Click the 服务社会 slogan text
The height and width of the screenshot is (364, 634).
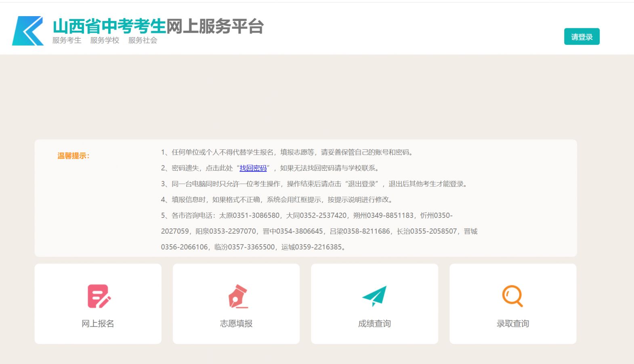143,40
